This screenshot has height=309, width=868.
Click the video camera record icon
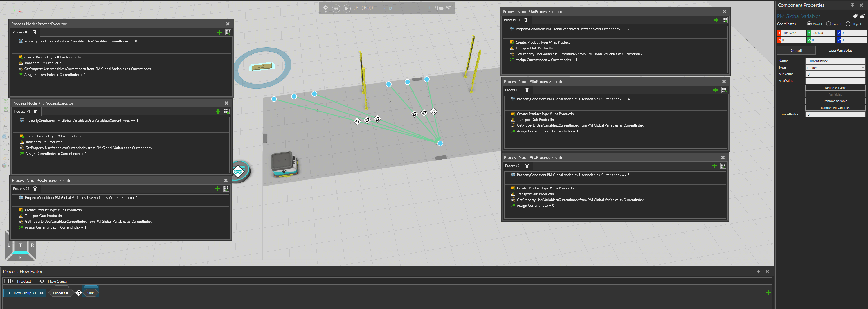point(442,8)
